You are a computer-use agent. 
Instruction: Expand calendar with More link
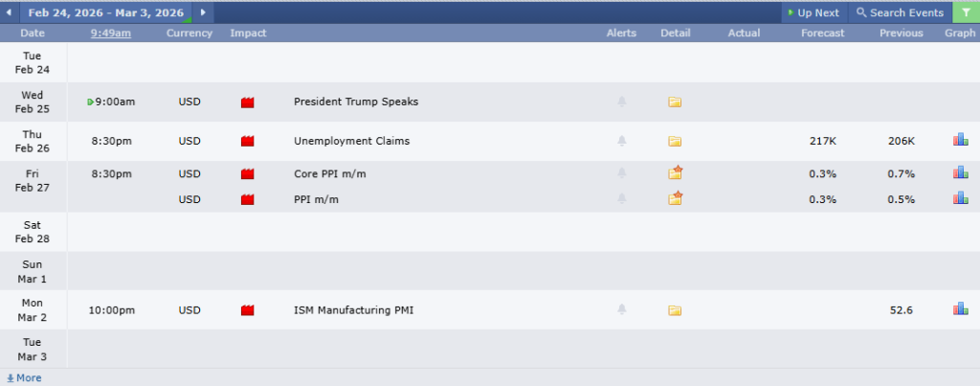click(24, 378)
